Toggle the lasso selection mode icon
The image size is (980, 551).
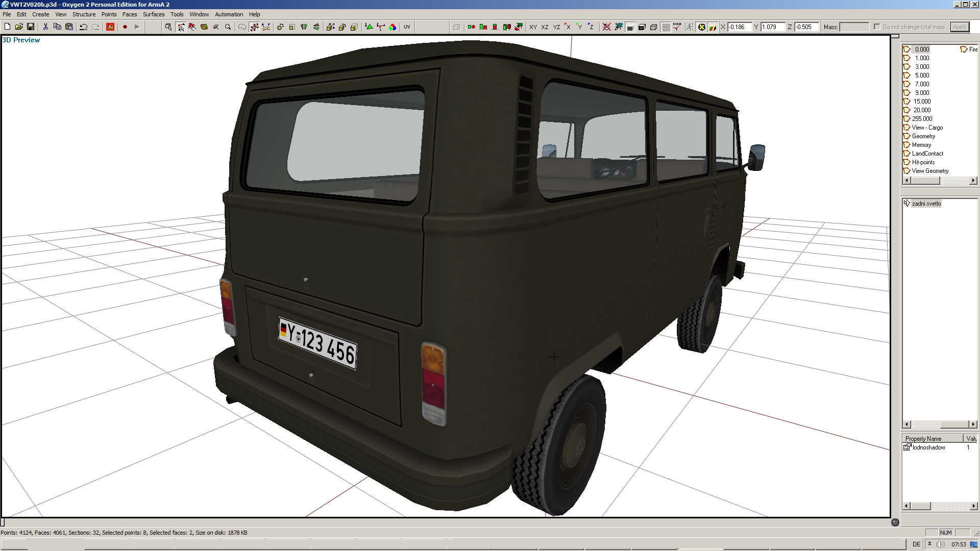242,27
